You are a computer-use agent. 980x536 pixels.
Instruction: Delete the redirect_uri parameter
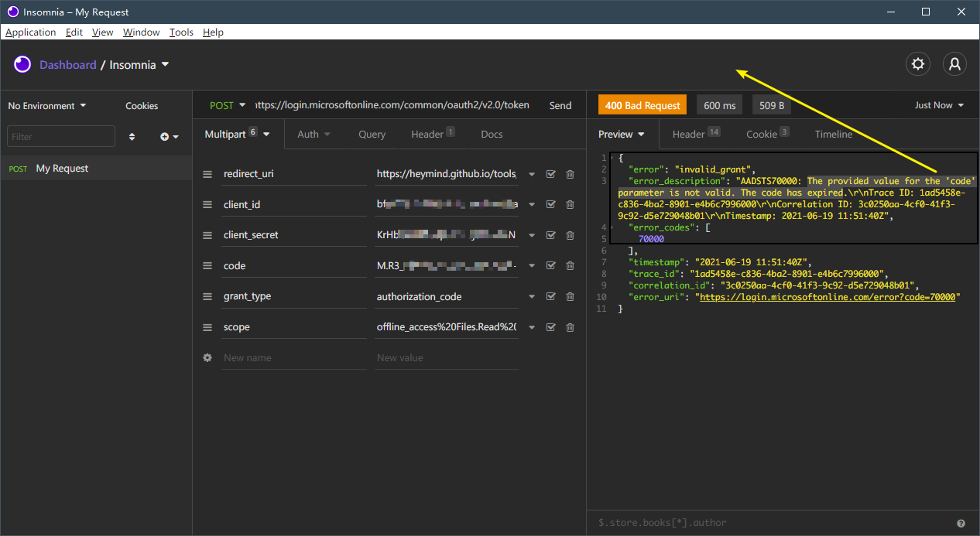pos(571,175)
